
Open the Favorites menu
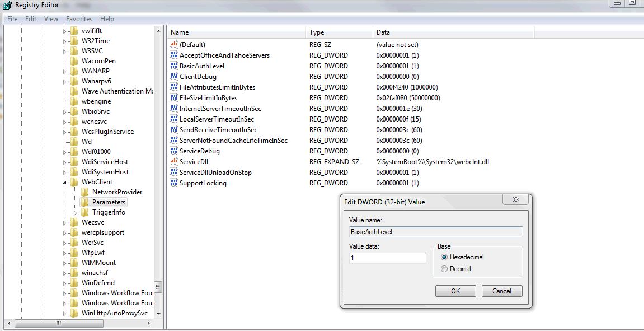click(x=79, y=19)
